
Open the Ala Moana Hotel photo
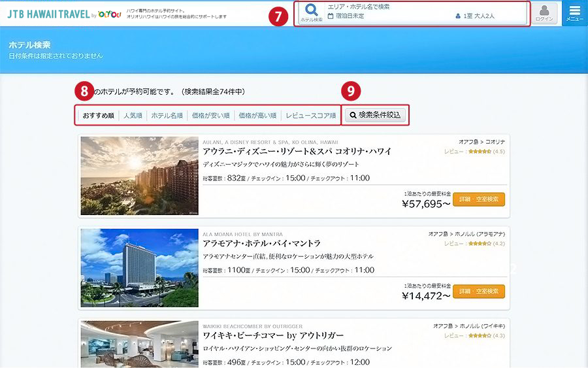pos(140,268)
